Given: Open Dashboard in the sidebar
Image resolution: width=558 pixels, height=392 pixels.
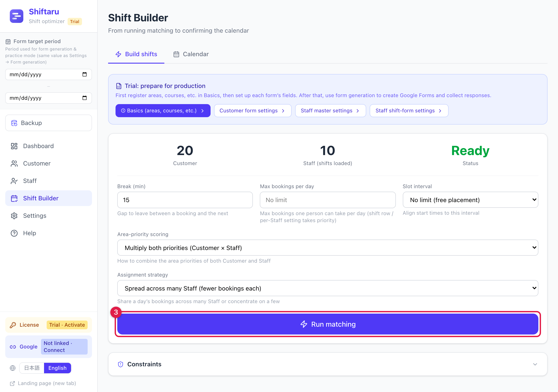Looking at the screenshot, I should tap(49, 146).
